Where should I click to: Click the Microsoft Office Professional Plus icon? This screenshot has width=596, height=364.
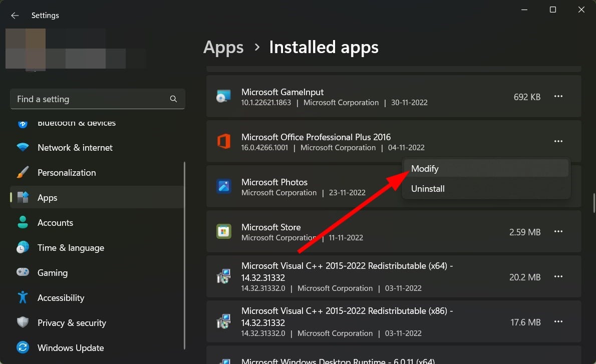click(223, 142)
